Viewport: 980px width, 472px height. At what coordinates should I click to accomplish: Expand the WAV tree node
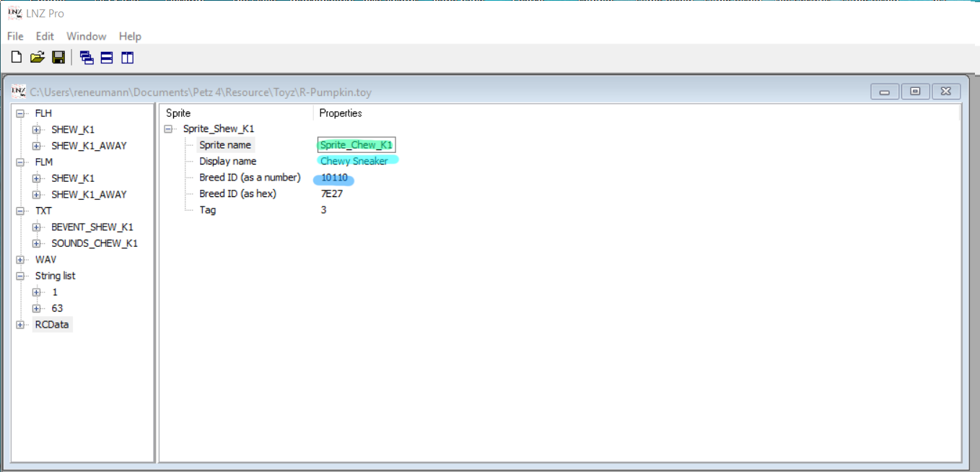click(x=20, y=260)
